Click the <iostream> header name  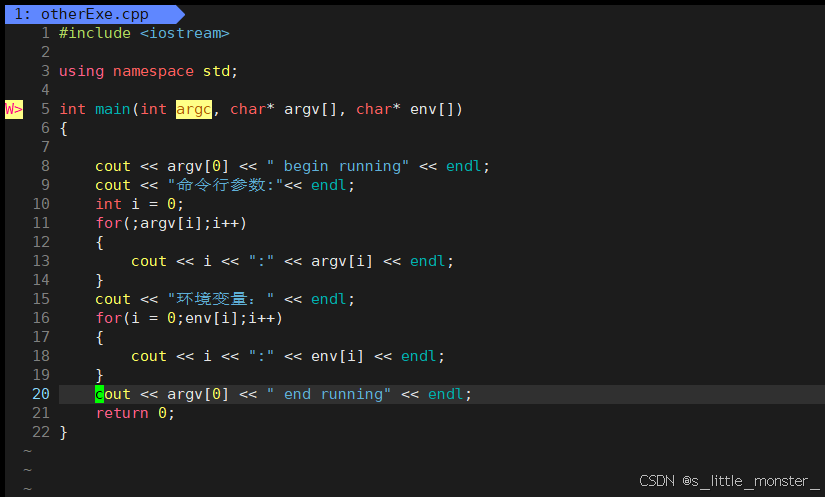[185, 33]
